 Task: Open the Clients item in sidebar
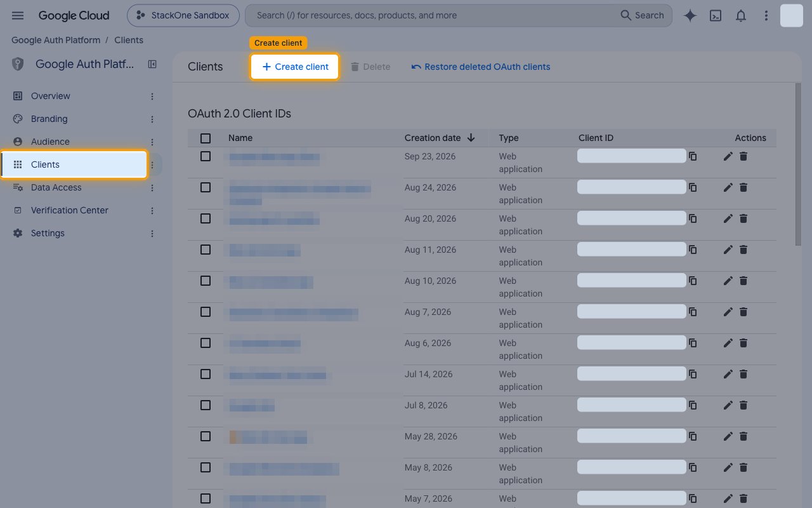click(x=74, y=164)
